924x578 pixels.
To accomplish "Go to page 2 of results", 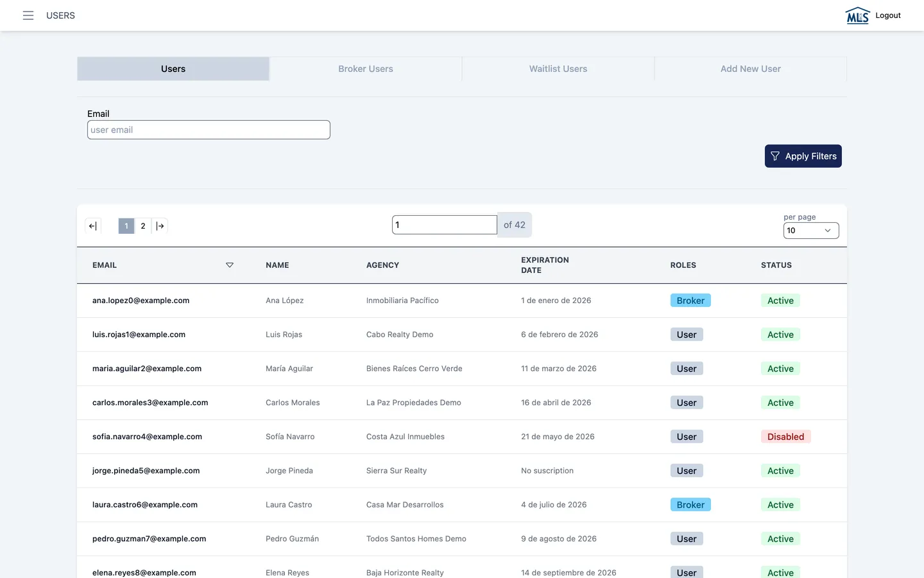I will point(143,226).
